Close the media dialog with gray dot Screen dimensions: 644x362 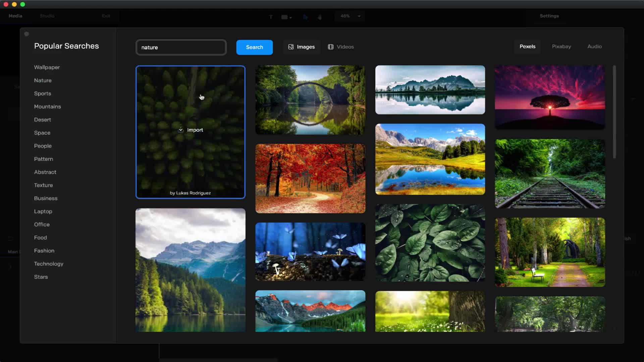26,34
